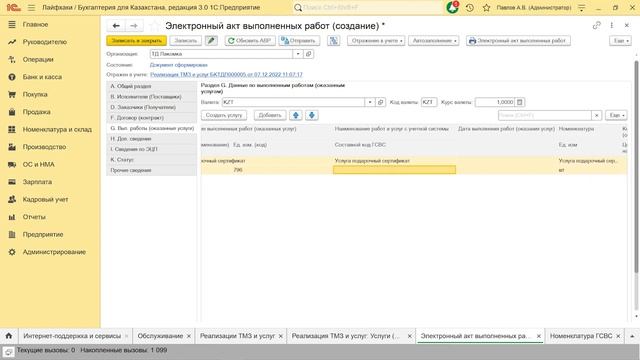
Task: Open the organization field lookup icon
Action: 309,54
